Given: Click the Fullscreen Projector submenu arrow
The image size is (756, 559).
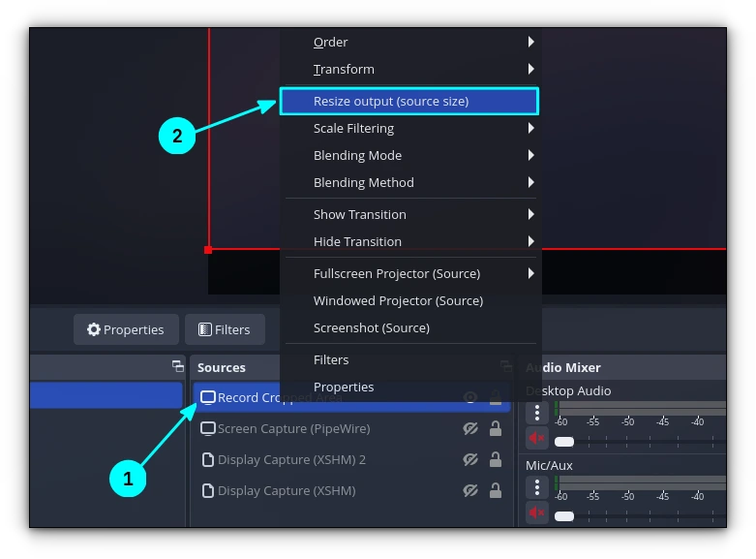Looking at the screenshot, I should tap(530, 273).
